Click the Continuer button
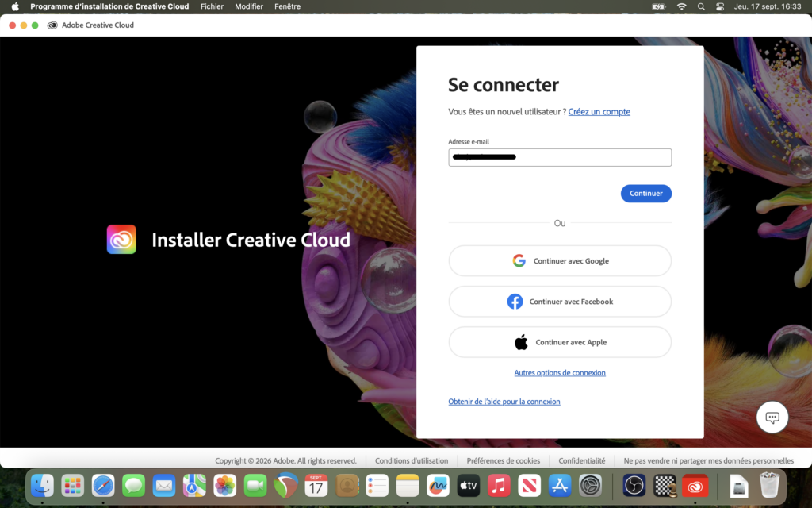This screenshot has height=508, width=812. (x=645, y=194)
